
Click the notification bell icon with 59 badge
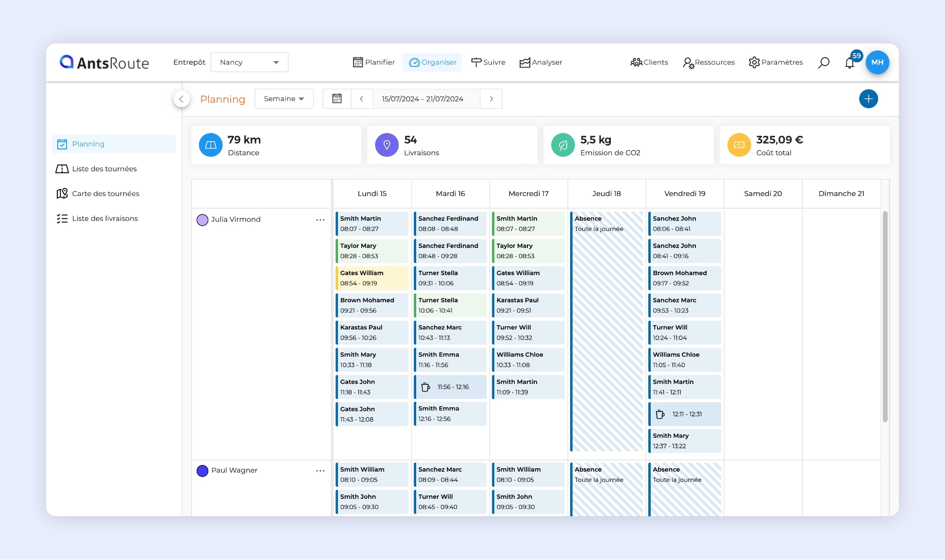coord(850,62)
